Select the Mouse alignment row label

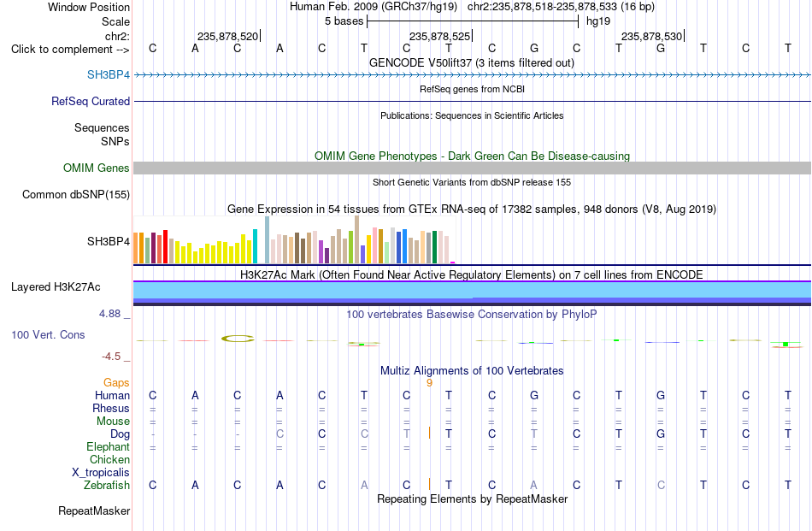[113, 422]
